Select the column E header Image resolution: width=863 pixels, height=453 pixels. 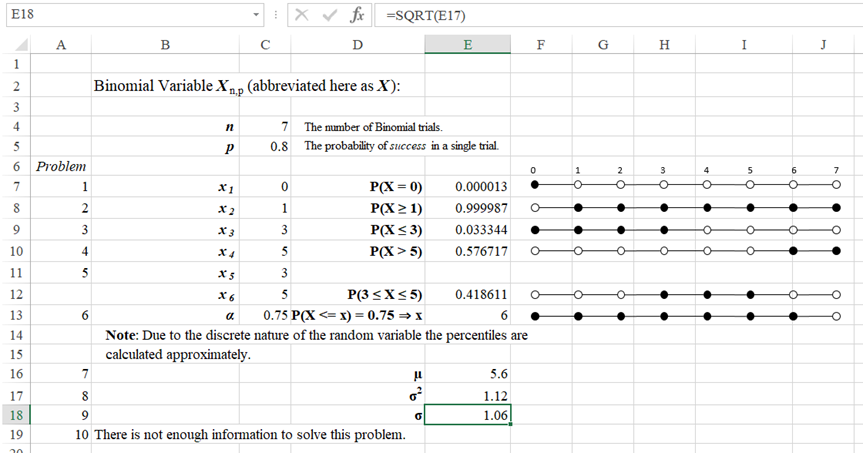tap(466, 44)
